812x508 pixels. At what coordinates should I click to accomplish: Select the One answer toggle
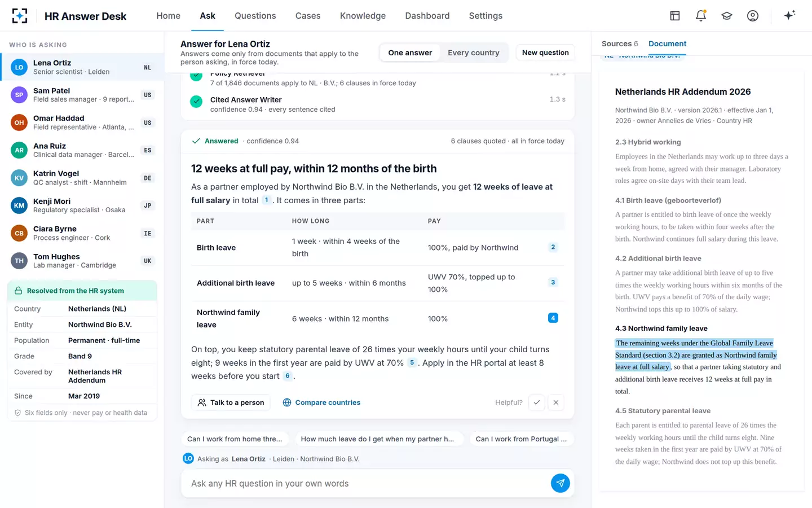[410, 52]
